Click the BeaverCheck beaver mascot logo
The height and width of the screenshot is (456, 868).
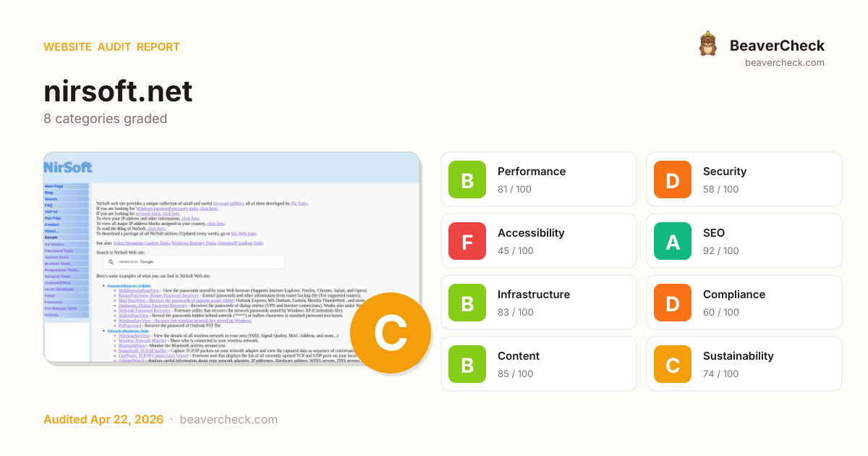pyautogui.click(x=707, y=44)
